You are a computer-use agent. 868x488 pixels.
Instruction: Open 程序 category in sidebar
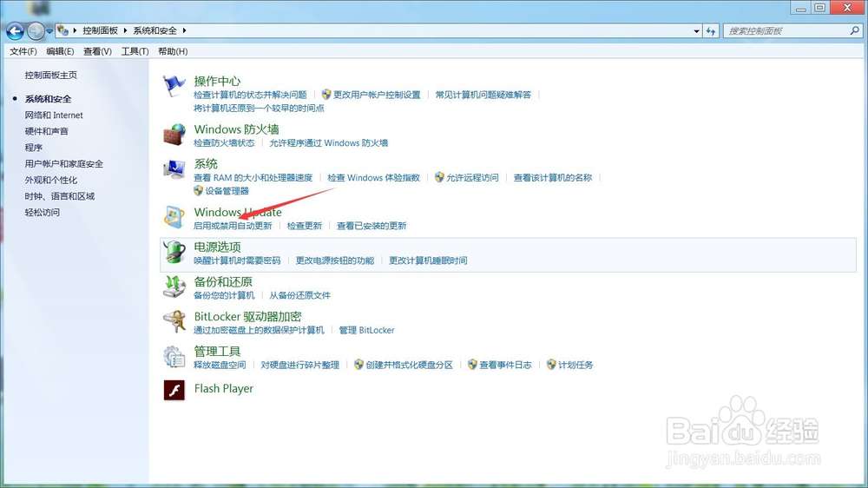click(33, 148)
